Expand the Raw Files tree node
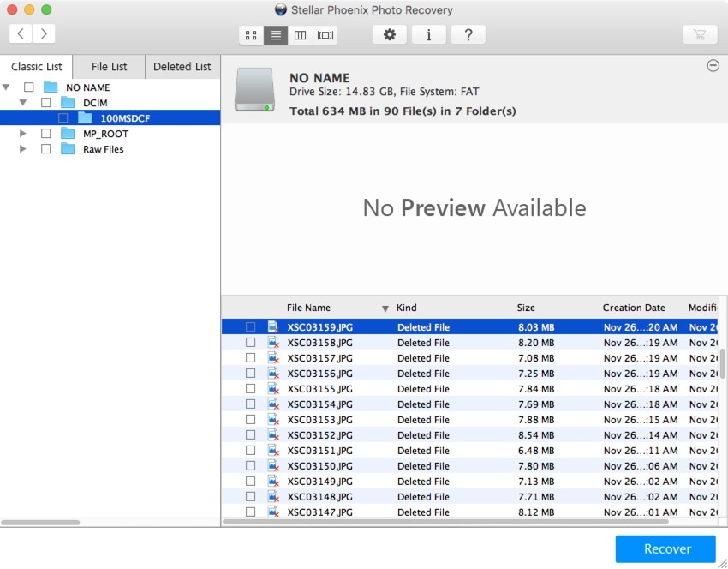728x569 pixels. tap(23, 148)
